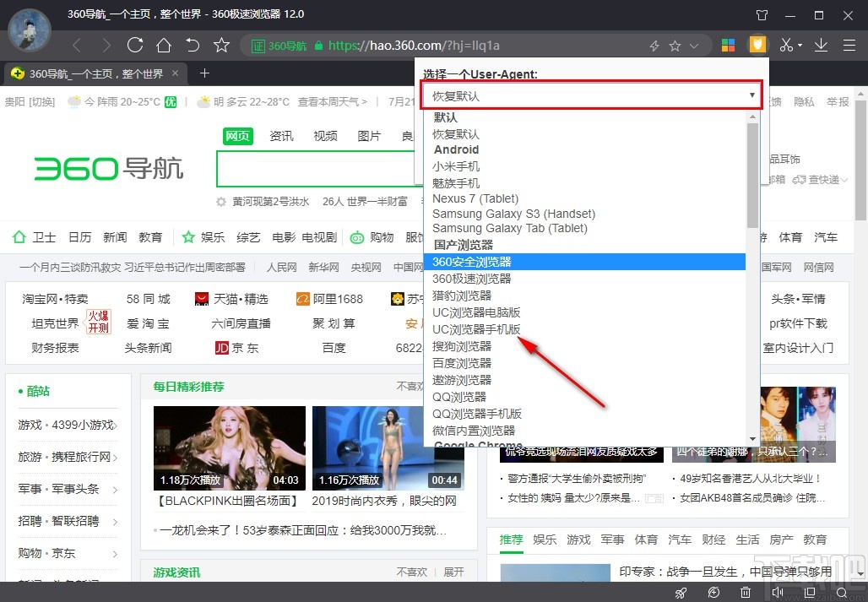Go to home page icon
The width and height of the screenshot is (868, 602).
coord(164,46)
